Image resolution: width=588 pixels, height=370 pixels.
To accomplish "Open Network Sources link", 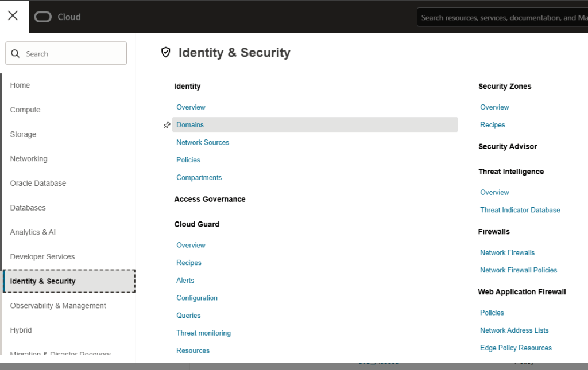I will 202,143.
